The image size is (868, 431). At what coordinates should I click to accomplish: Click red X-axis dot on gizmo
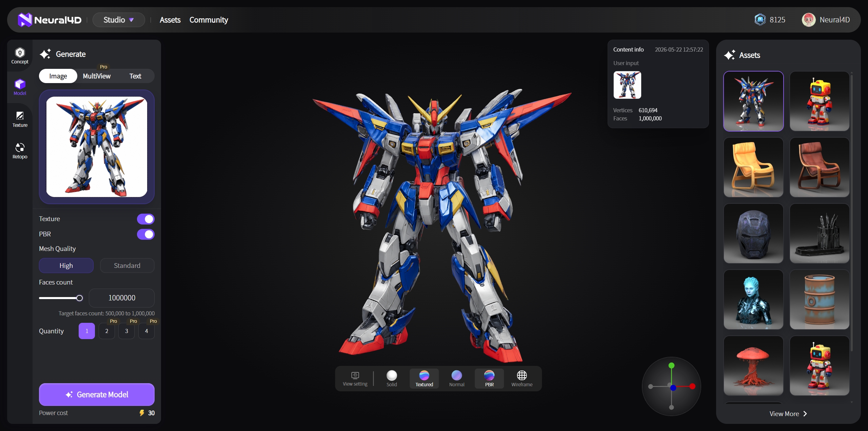692,386
